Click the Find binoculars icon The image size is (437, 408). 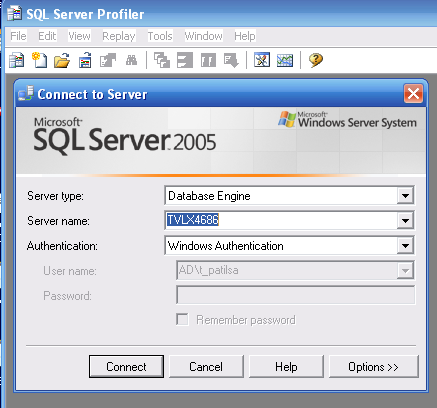131,60
